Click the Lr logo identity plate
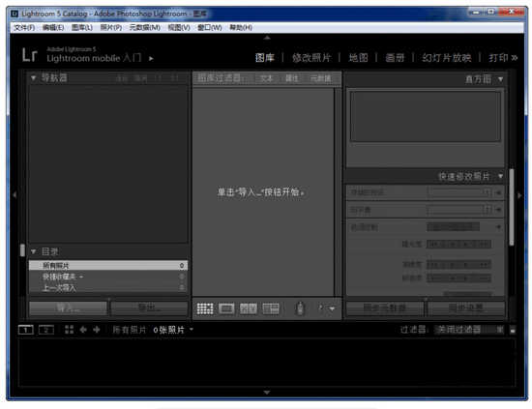 pos(30,54)
